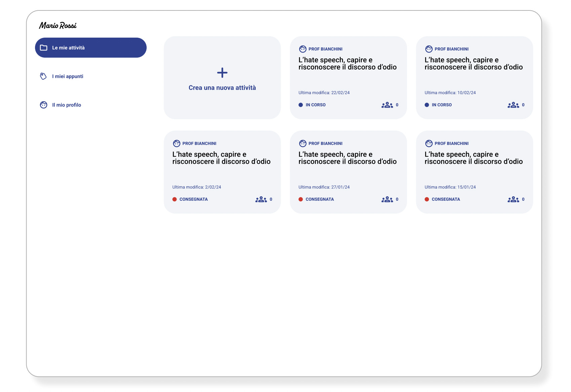
Task: Open activity title modified 22/02/24
Action: (x=347, y=64)
